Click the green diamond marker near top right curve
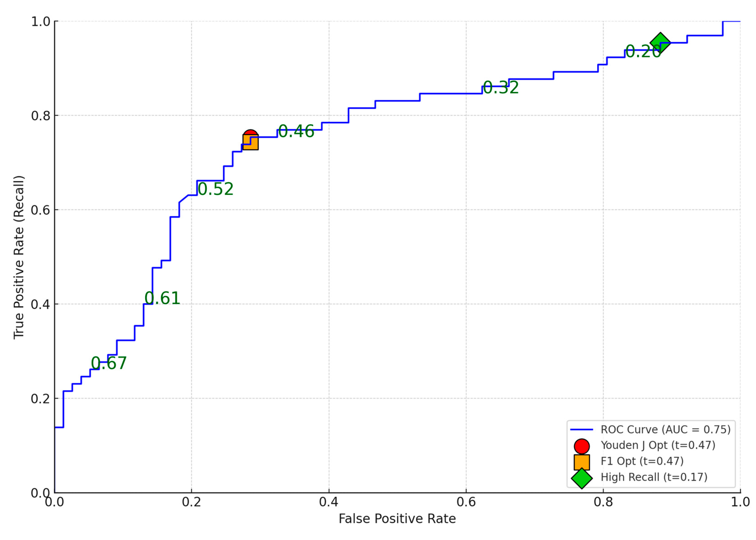Screen dimensions: 756x540 tap(661, 43)
